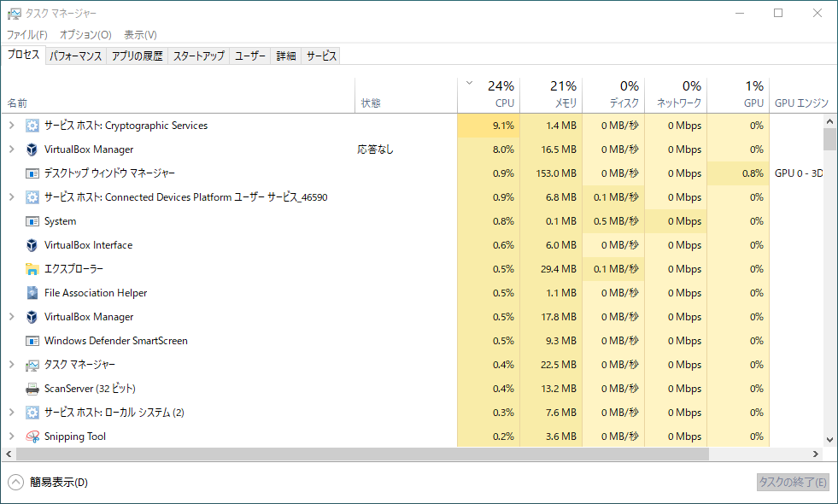
Task: Click the 簡易表示(D) label
Action: (x=59, y=482)
